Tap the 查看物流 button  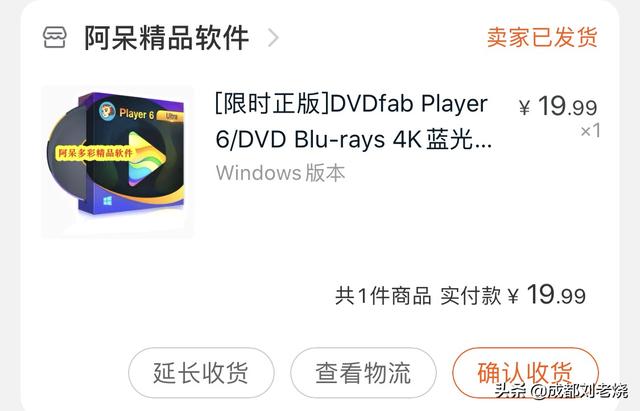[x=363, y=373]
